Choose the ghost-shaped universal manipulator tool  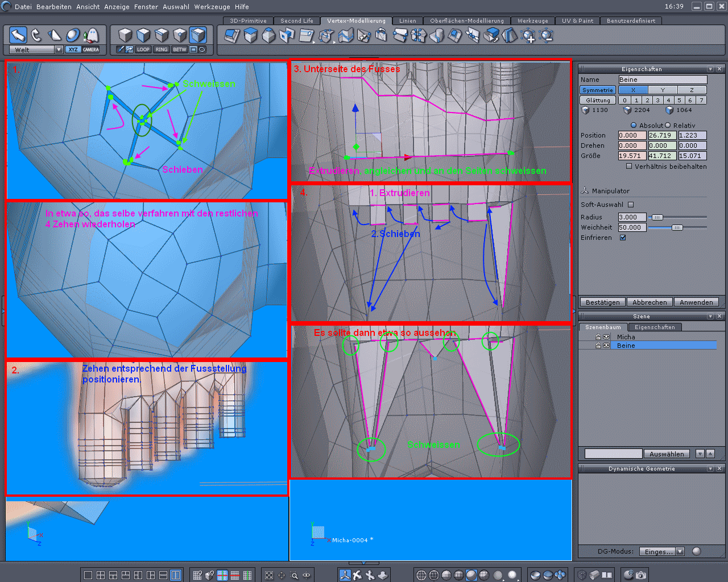click(x=91, y=35)
